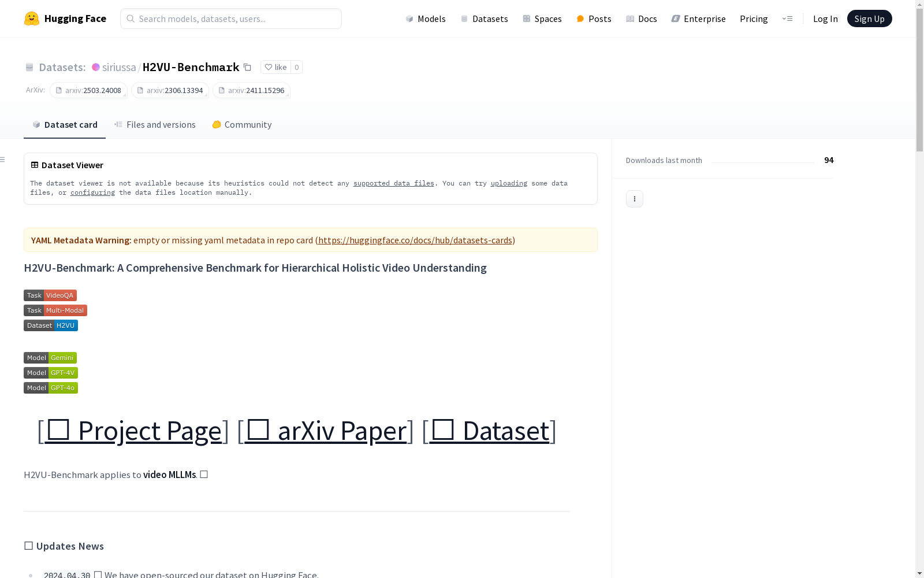Open Spaces in the top navigation
This screenshot has width=924, height=578.
tap(542, 18)
